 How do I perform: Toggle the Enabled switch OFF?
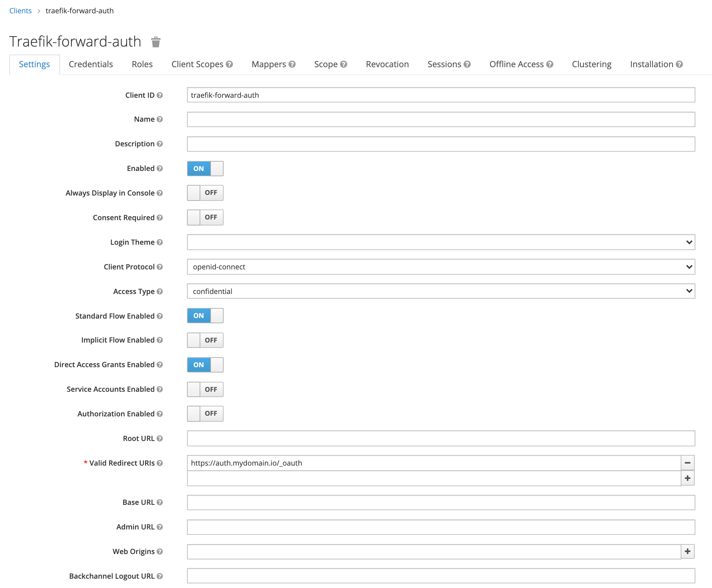206,168
